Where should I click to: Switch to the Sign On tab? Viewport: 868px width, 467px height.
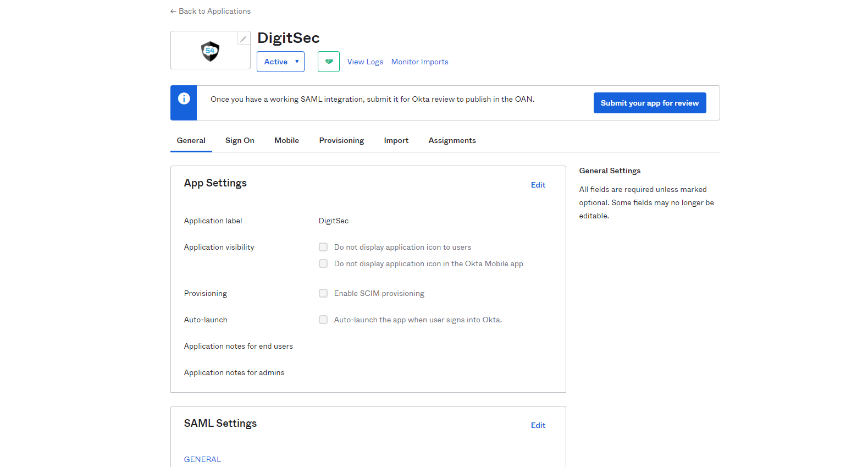(240, 140)
